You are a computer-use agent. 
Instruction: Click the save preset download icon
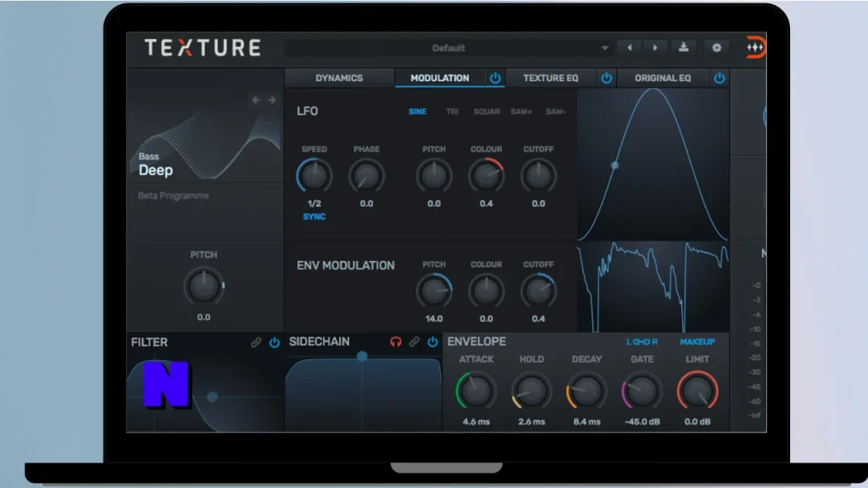pos(684,47)
